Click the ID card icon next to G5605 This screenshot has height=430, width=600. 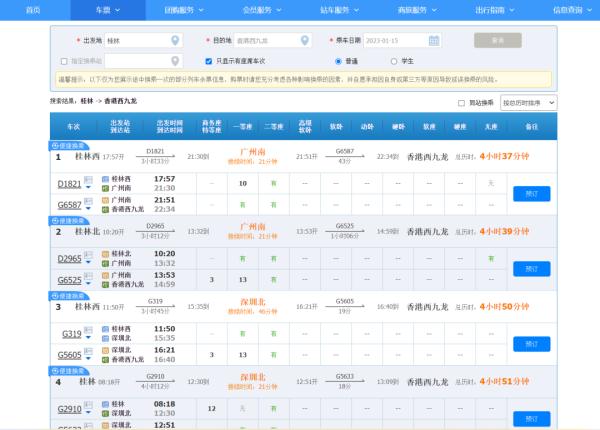[x=88, y=351]
